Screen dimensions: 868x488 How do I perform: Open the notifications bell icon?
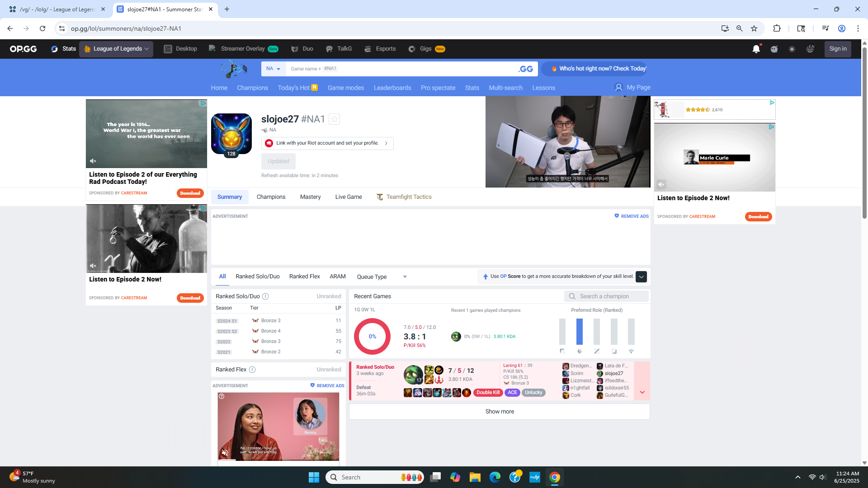tap(756, 49)
